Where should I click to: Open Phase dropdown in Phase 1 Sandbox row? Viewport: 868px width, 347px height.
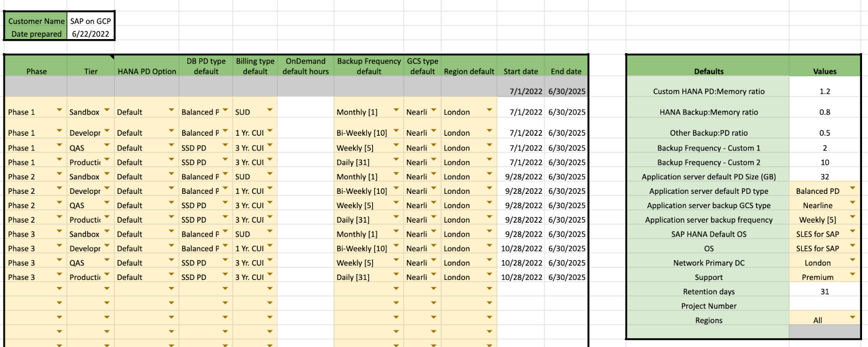point(59,110)
